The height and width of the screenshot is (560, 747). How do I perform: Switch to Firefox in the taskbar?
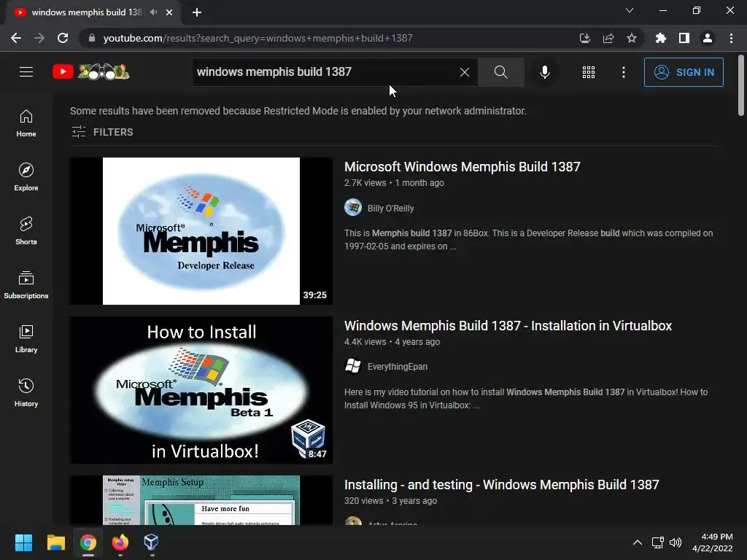(x=120, y=542)
